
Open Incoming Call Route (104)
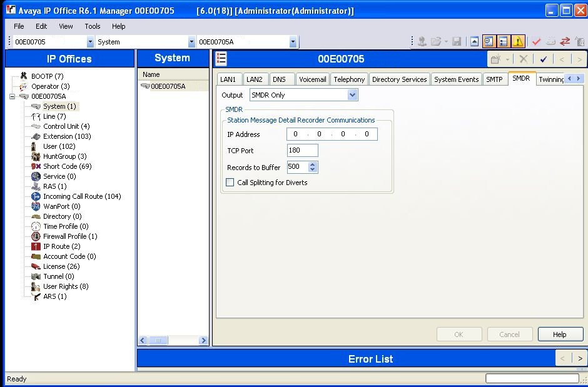tap(82, 196)
